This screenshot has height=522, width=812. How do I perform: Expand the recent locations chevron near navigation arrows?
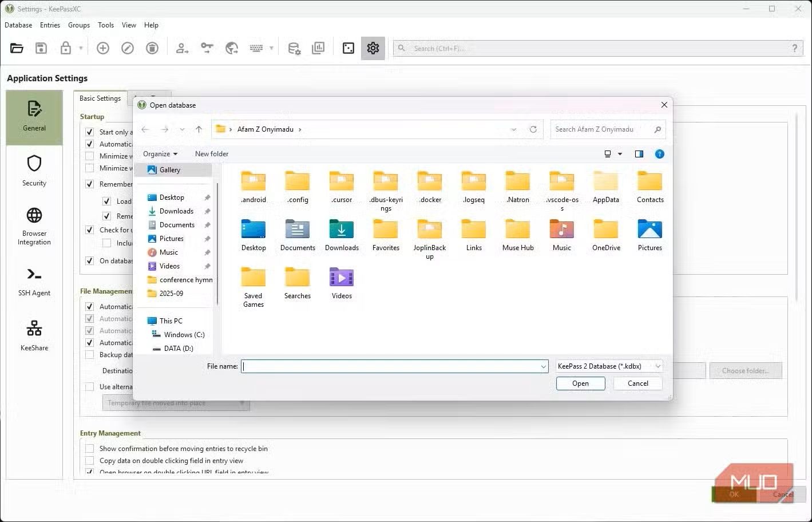[x=182, y=129]
